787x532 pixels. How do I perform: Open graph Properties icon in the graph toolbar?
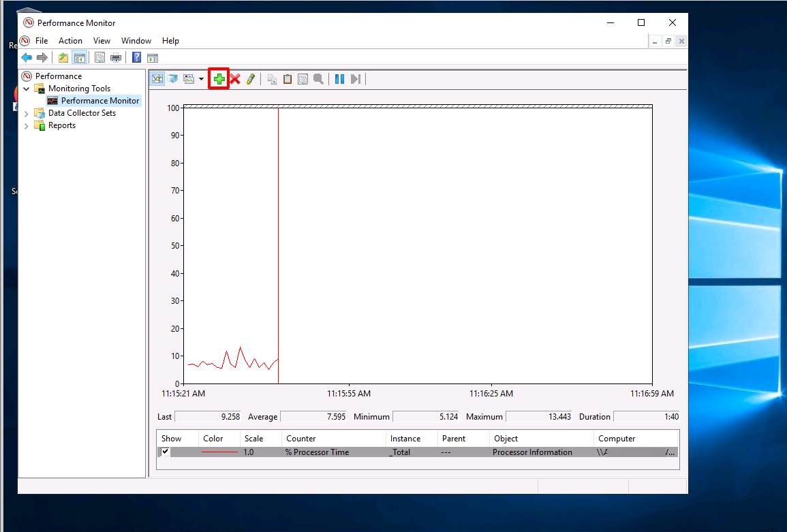pyautogui.click(x=303, y=79)
